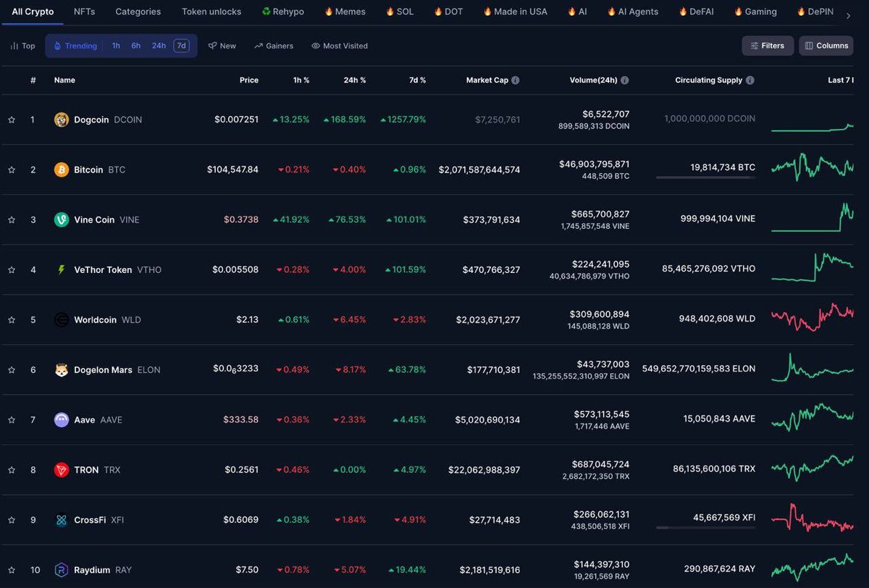The width and height of the screenshot is (869, 588).
Task: Open the Made in USA tab
Action: click(x=516, y=12)
